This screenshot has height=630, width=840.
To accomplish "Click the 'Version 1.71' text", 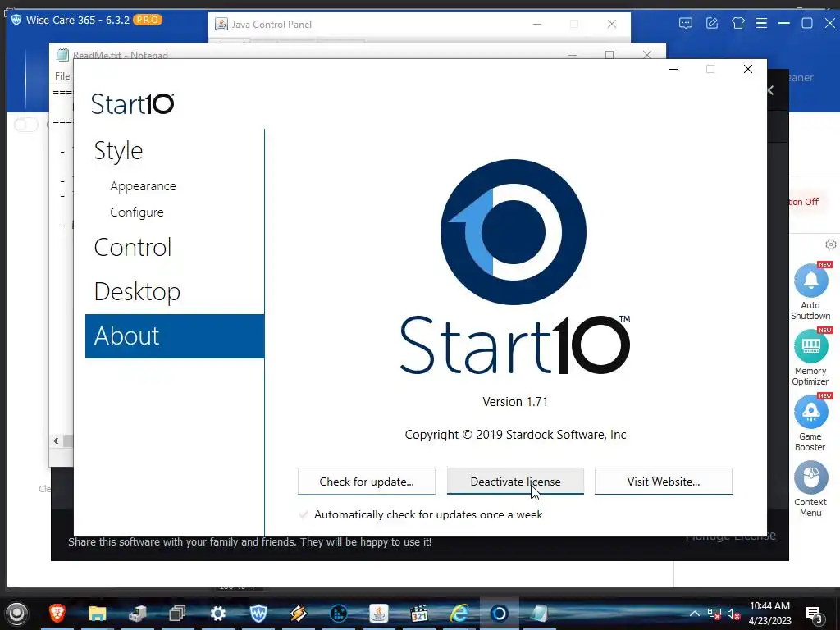I will 515,402.
